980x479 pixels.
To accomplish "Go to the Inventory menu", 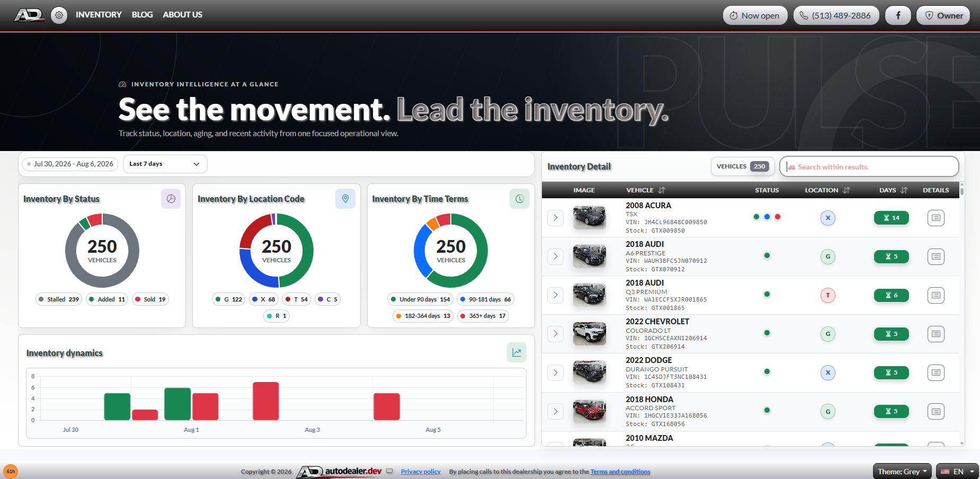I will click(x=99, y=15).
